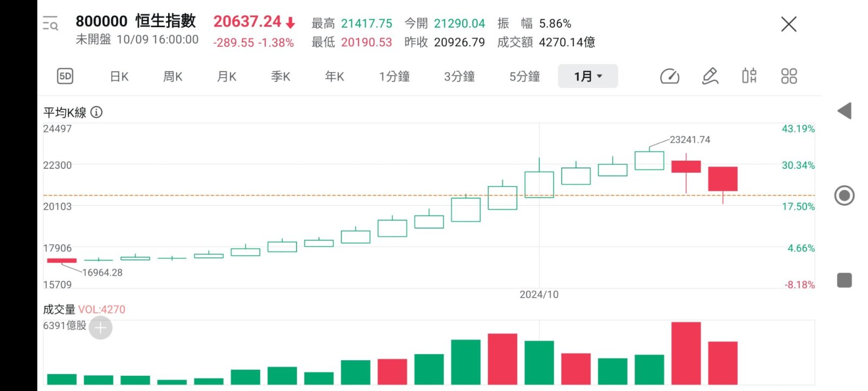Switch to the 周K weekly chart tab
868x391 pixels.
click(x=173, y=77)
